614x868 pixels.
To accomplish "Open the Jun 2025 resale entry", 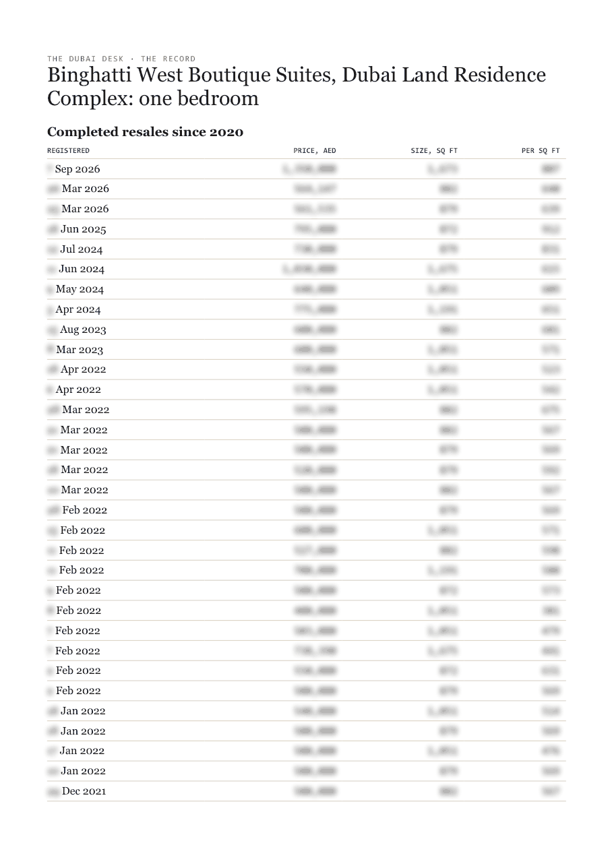I will [x=307, y=229].
